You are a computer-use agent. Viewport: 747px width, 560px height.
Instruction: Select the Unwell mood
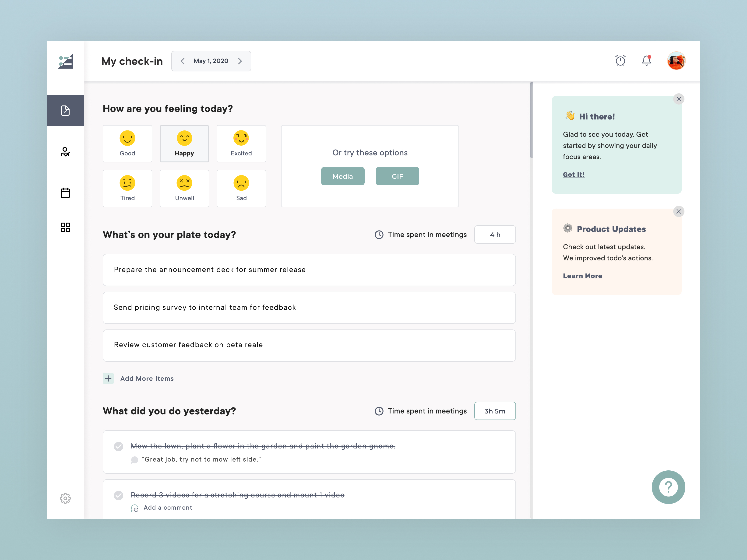(184, 188)
